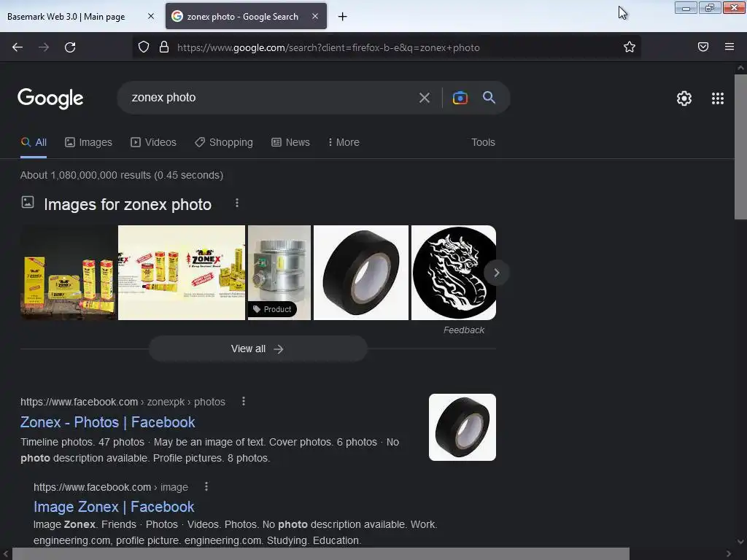Open tape thumbnail next to Facebook result
Image resolution: width=747 pixels, height=560 pixels.
462,427
